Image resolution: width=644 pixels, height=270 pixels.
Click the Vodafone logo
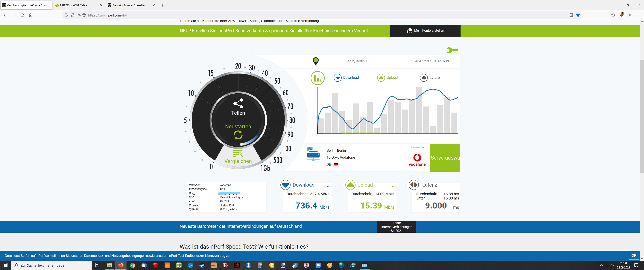pos(417,160)
